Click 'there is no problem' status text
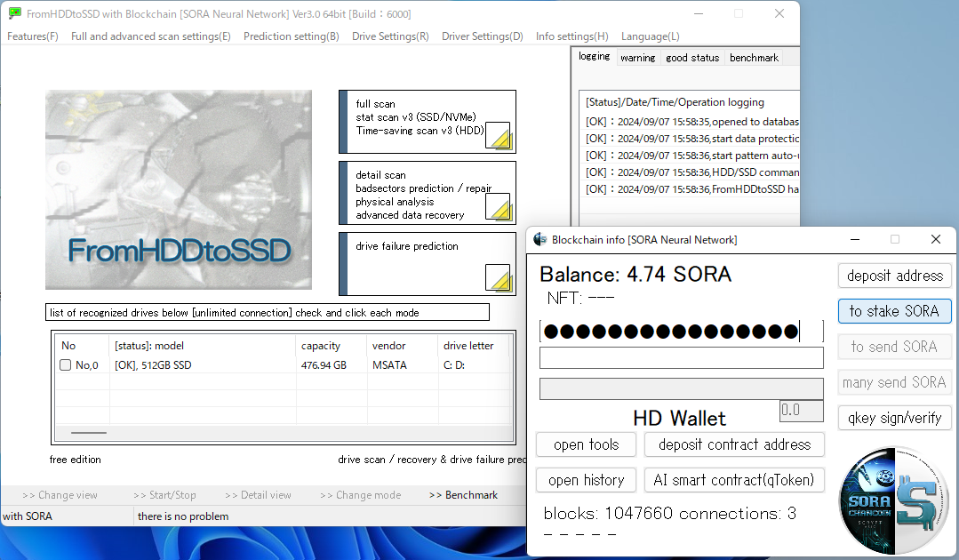 [183, 516]
